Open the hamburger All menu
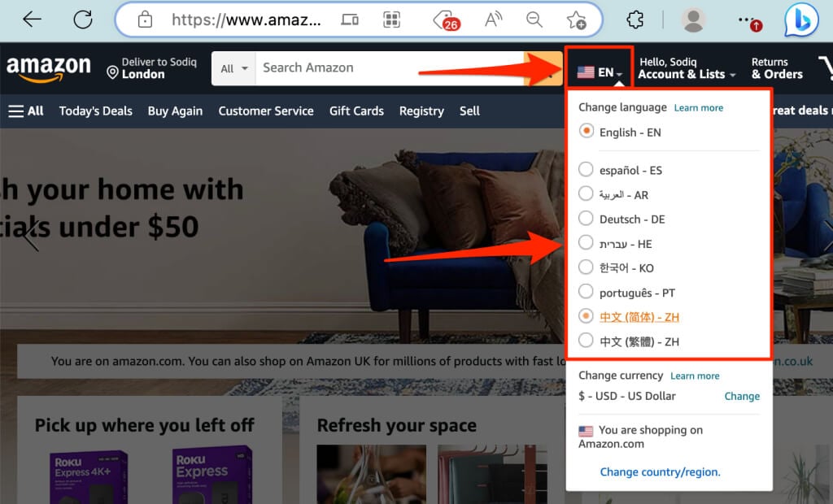The width and height of the screenshot is (833, 504). point(25,111)
